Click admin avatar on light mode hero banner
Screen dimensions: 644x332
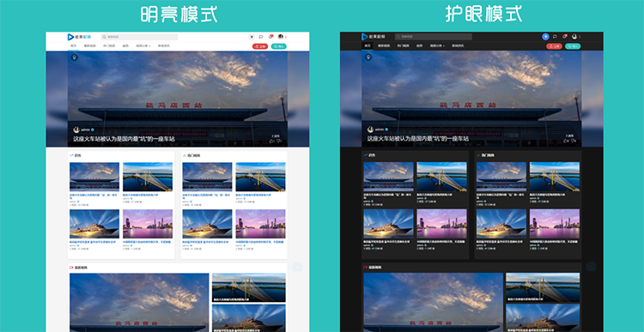[x=76, y=130]
